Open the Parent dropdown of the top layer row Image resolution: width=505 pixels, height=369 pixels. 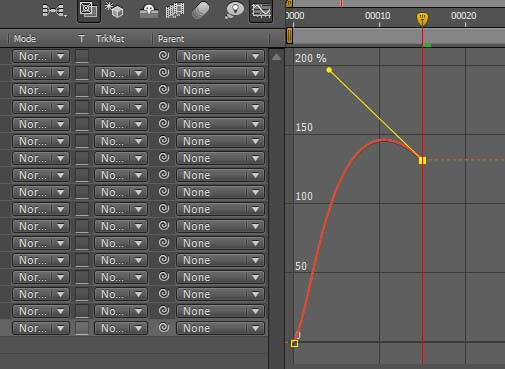[x=221, y=56]
